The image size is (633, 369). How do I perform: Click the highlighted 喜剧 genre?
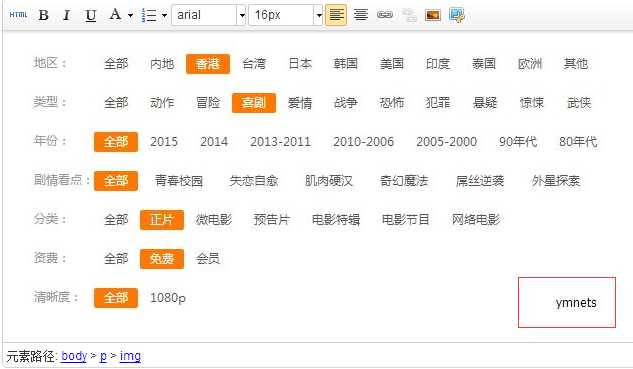(254, 103)
